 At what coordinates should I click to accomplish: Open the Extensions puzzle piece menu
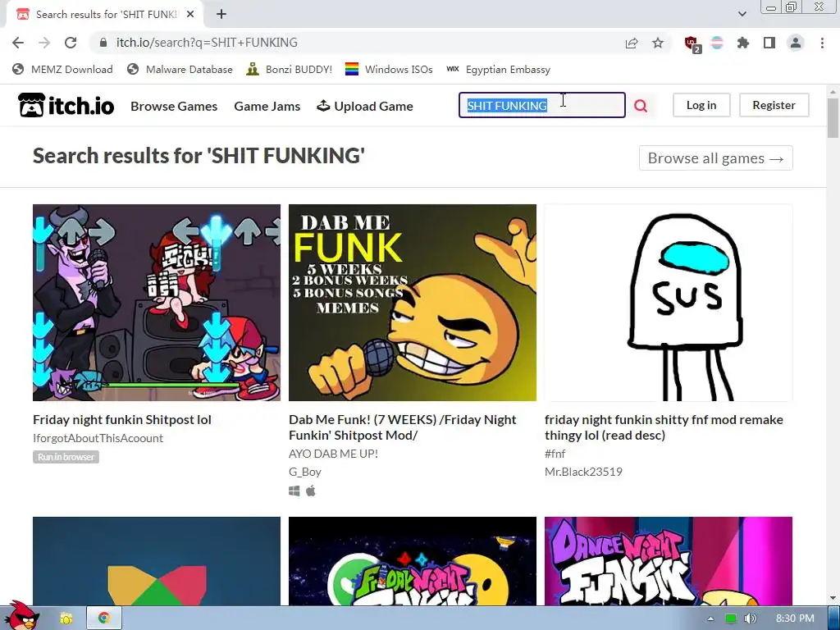[x=743, y=43]
